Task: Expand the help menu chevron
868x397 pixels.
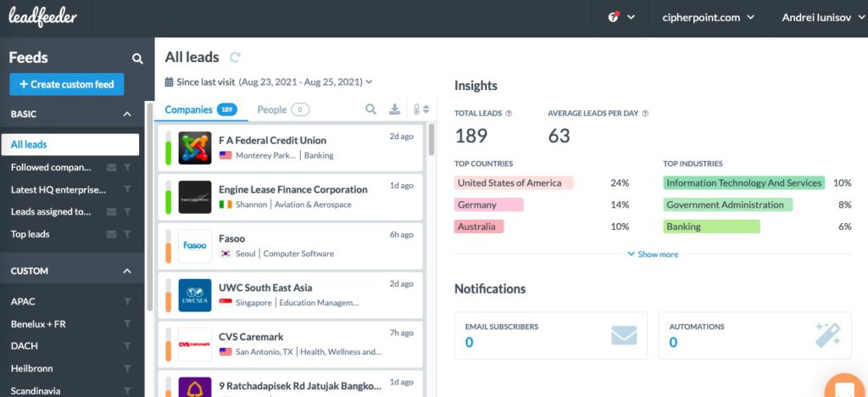Action: [x=631, y=18]
